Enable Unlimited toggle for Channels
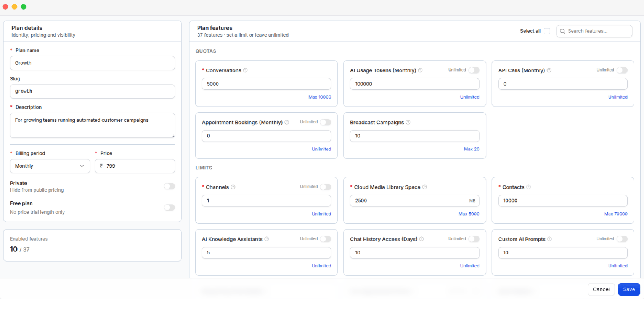The width and height of the screenshot is (644, 310). coord(326,187)
